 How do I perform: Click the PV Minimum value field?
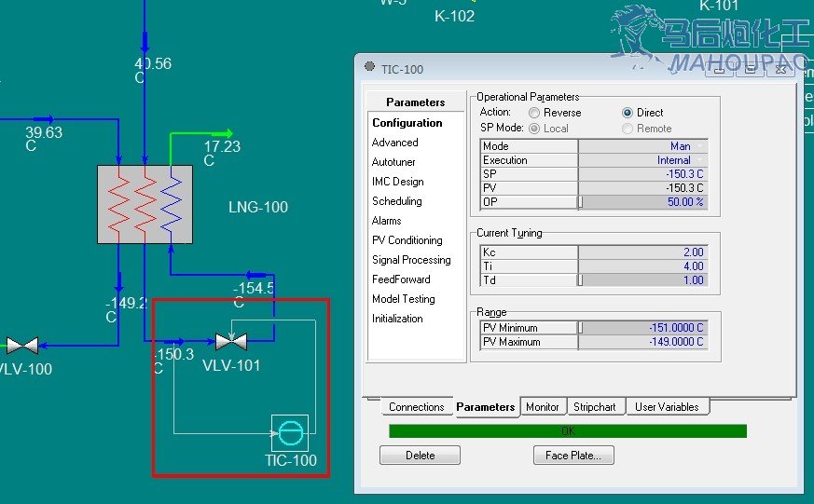tap(642, 328)
